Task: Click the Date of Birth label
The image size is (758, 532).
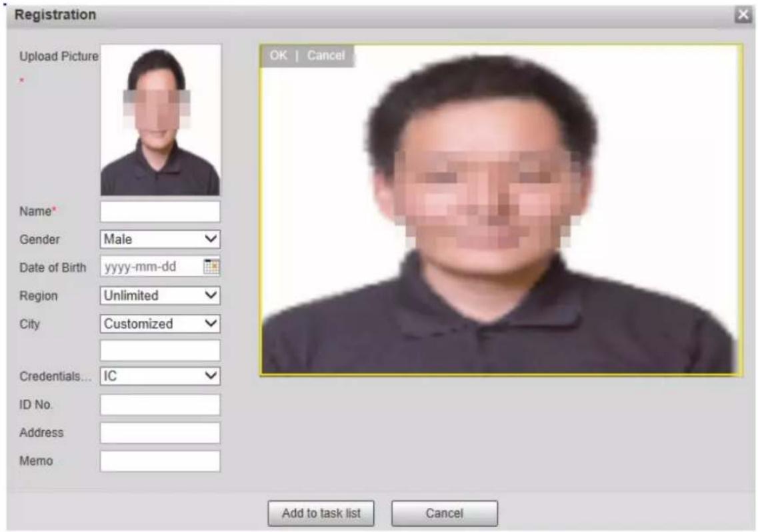Action: pyautogui.click(x=53, y=267)
